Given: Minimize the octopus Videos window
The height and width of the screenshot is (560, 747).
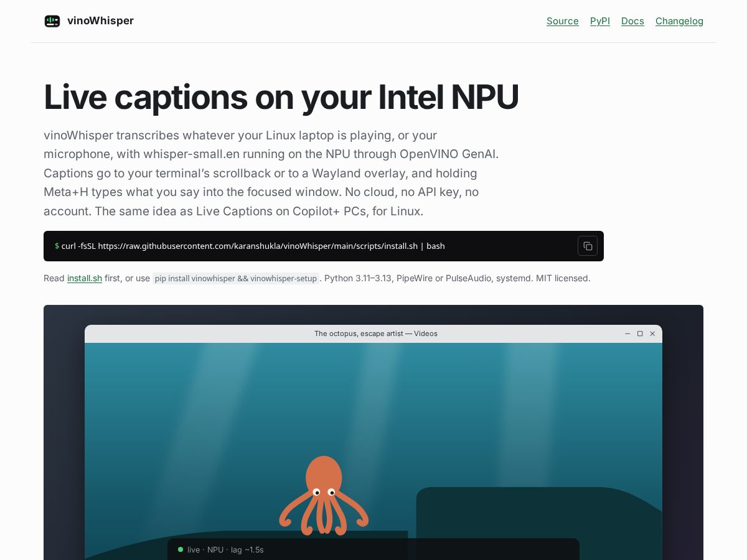Looking at the screenshot, I should pyautogui.click(x=627, y=334).
